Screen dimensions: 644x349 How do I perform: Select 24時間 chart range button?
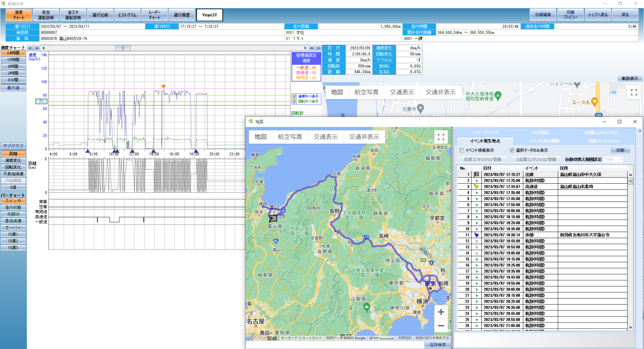coord(13,53)
